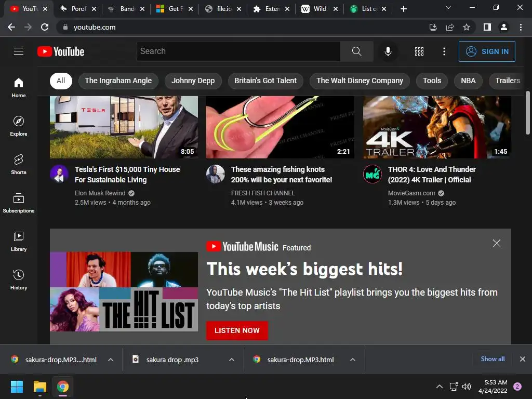Open the tab search dropdown chevron
This screenshot has height=399, width=532.
448,7
